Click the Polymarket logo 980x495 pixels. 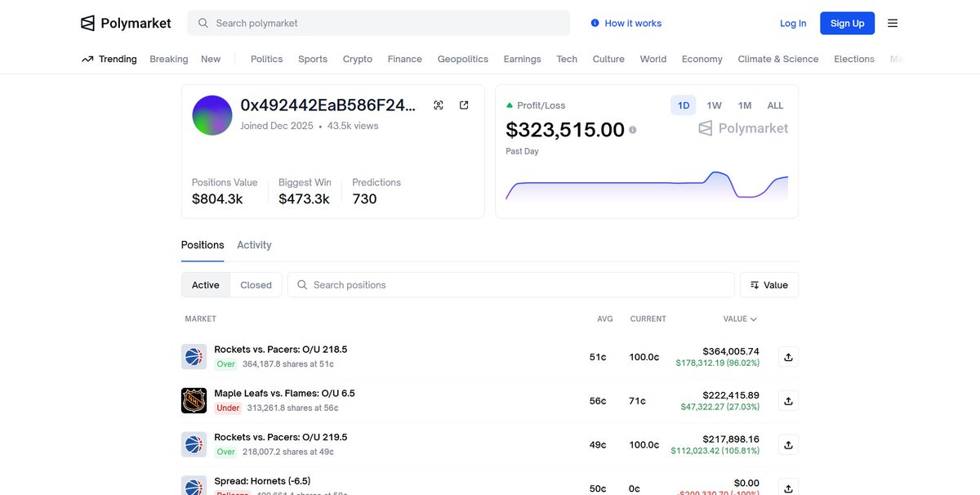tap(126, 23)
